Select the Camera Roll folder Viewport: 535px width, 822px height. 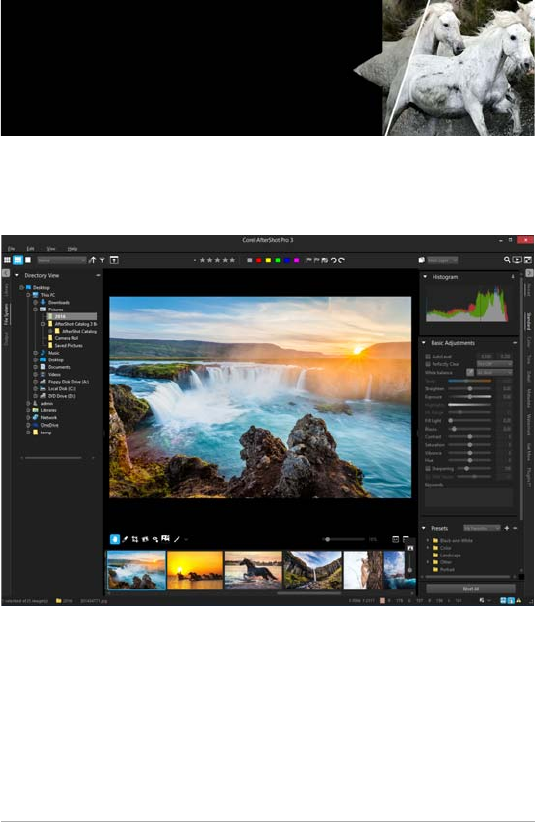66,338
